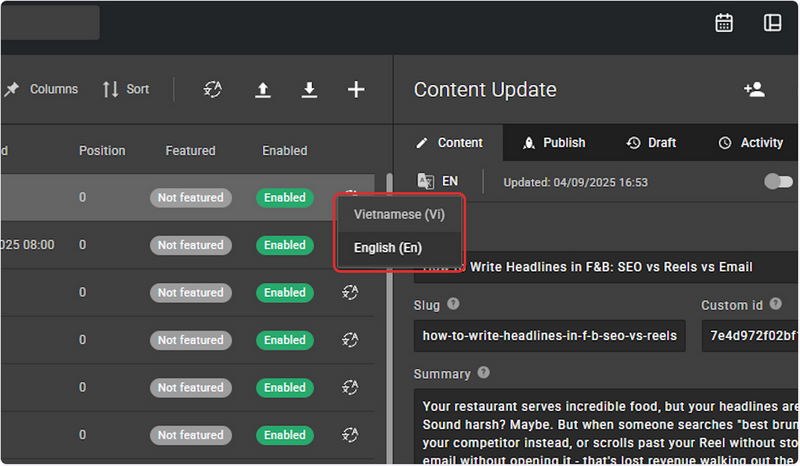Toggle the switch beside the updated date
This screenshot has width=800, height=466.
[778, 181]
